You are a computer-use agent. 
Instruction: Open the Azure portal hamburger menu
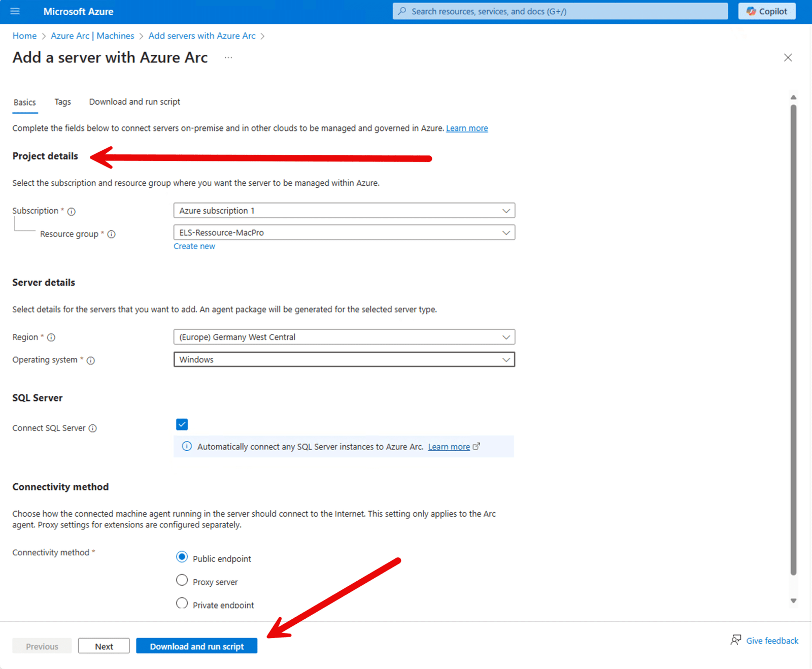[15, 11]
